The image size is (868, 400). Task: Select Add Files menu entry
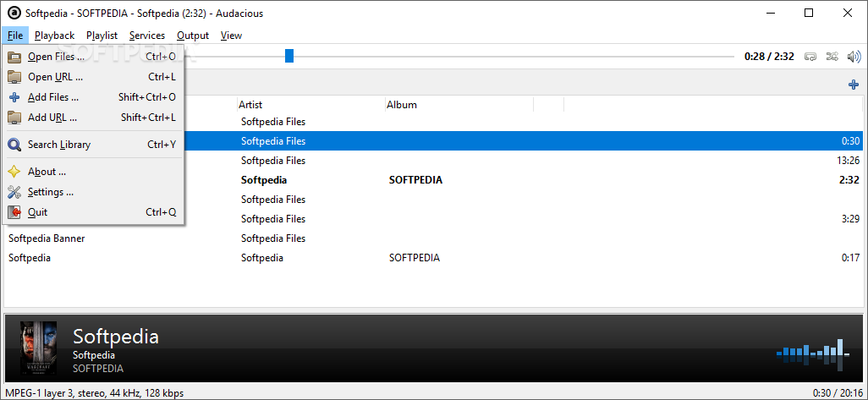pos(93,97)
